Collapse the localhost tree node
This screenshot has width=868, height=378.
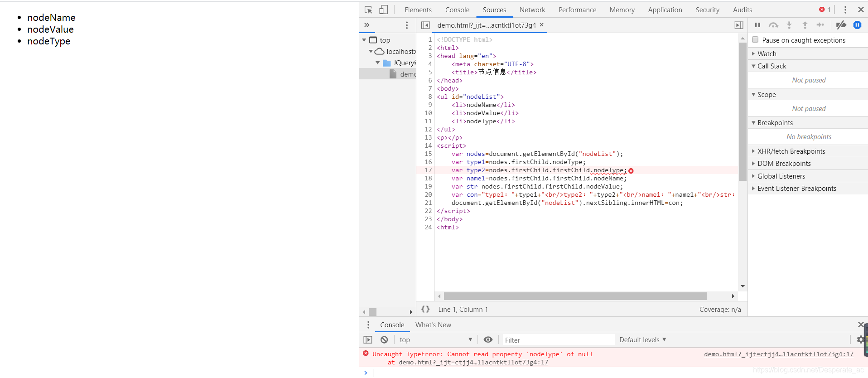point(371,52)
